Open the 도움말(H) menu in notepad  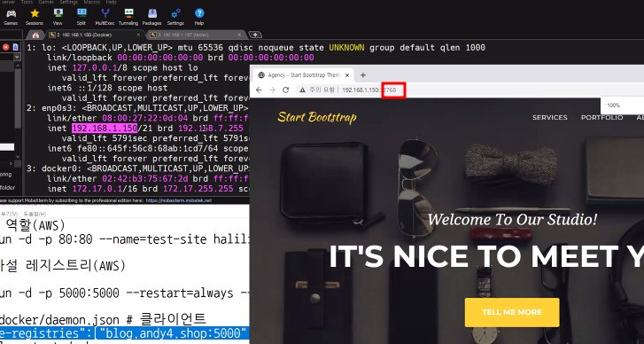(x=35, y=215)
